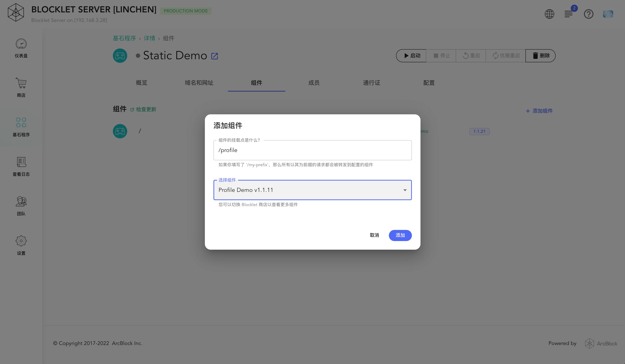Open the user avatar menu

[608, 14]
